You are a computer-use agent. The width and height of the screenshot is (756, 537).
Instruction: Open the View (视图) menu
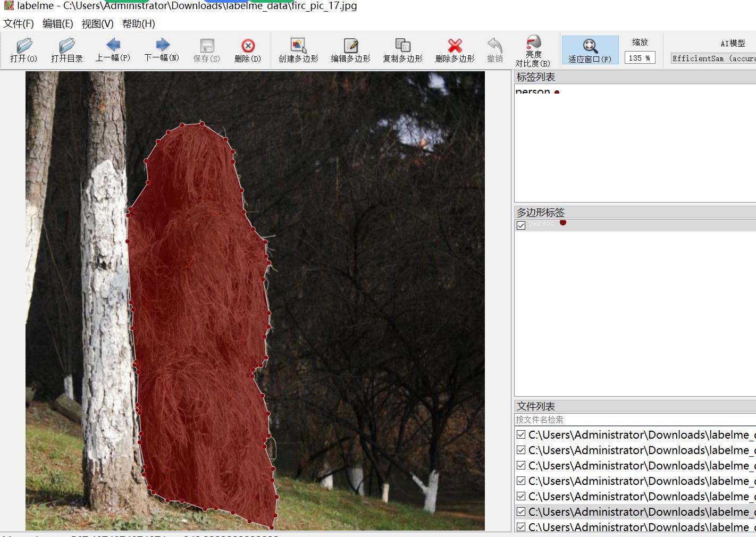tap(97, 23)
